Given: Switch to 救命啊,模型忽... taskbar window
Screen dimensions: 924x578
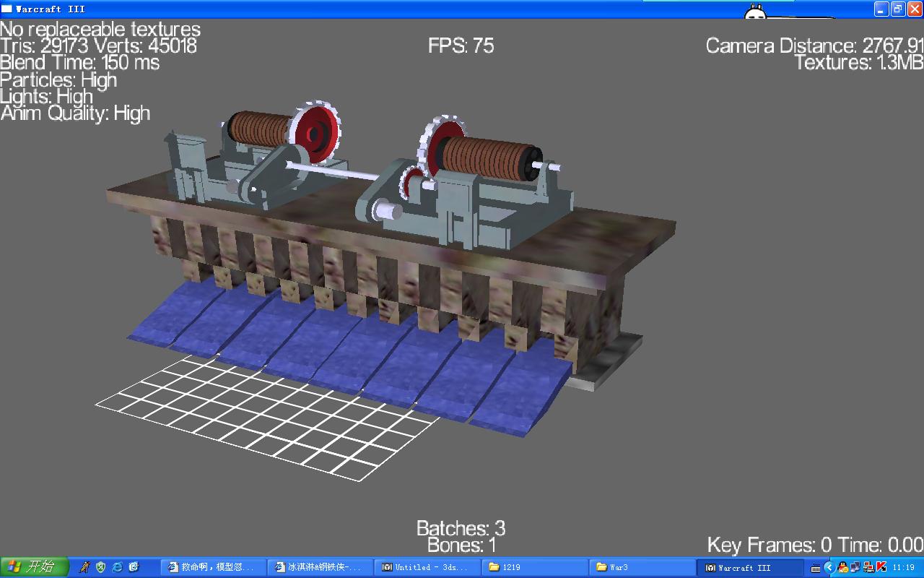Looking at the screenshot, I should (x=214, y=567).
